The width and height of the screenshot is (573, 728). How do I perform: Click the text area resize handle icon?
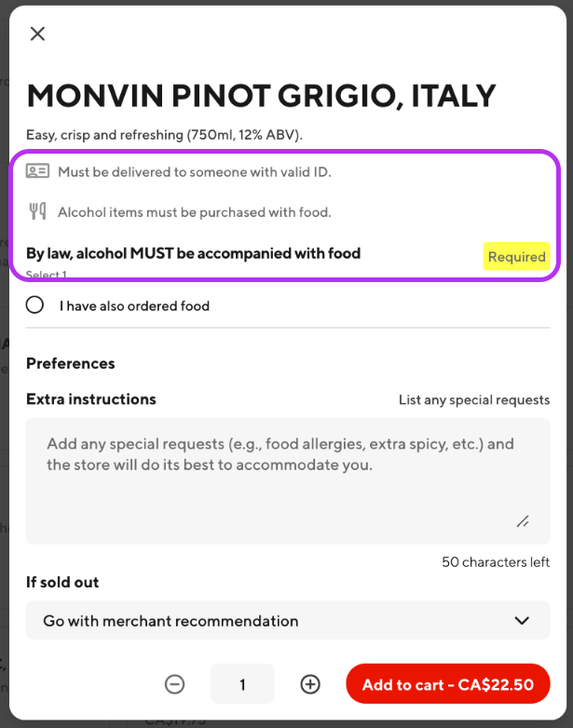(523, 521)
